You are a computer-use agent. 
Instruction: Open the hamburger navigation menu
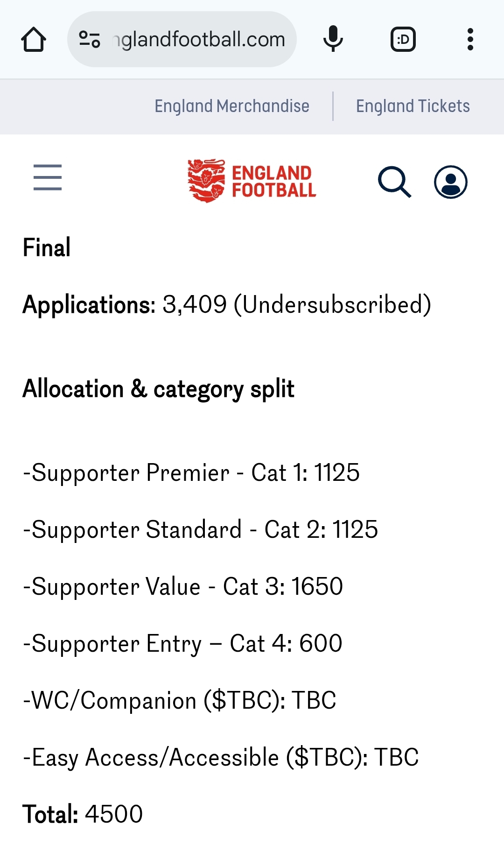48,177
